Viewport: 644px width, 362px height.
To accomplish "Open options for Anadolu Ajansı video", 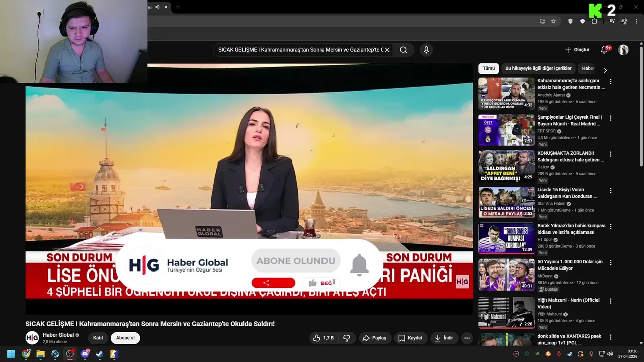I will click(611, 81).
